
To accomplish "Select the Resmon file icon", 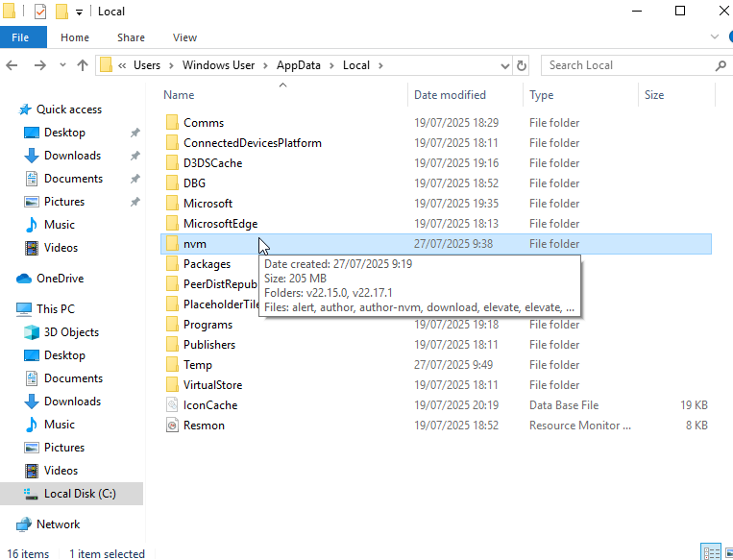I will coord(172,426).
